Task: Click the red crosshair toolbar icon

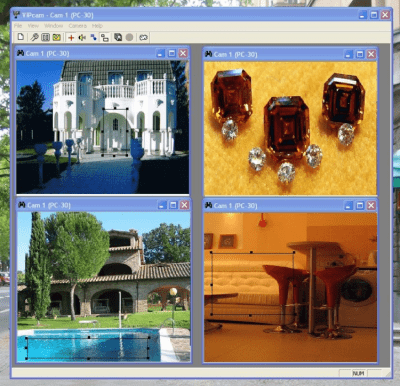Action: click(x=71, y=37)
